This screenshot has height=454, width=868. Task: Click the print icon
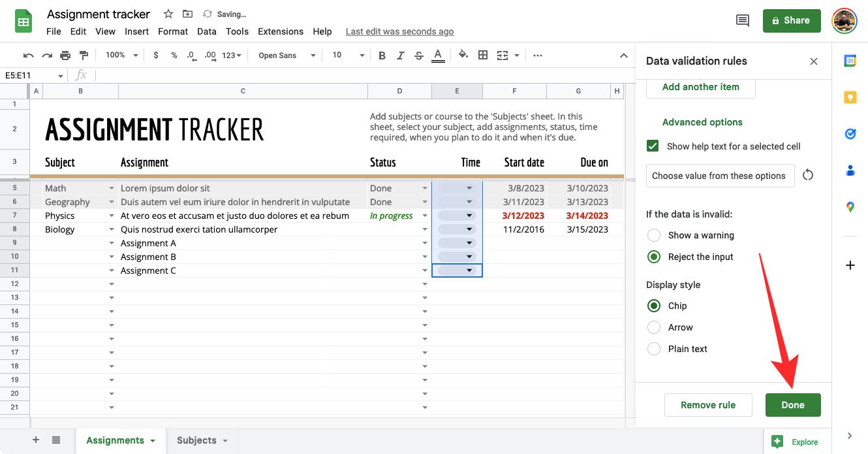[x=65, y=56]
